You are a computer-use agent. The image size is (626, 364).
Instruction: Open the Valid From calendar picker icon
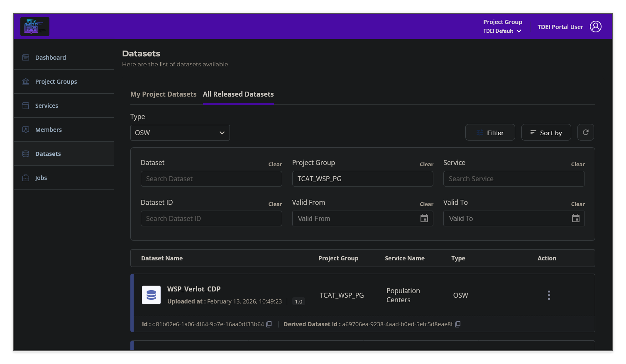tap(424, 218)
